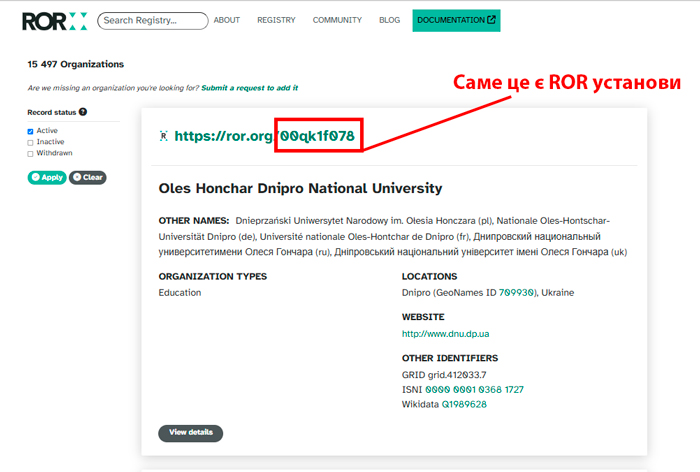Open the http://www.dnu.dp.ua website link

[x=446, y=334]
